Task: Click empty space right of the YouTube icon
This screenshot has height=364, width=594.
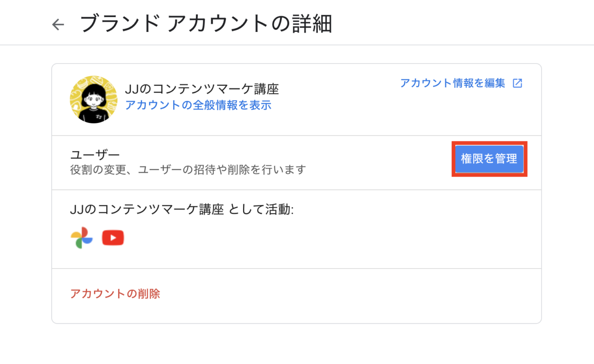Action: click(325, 238)
